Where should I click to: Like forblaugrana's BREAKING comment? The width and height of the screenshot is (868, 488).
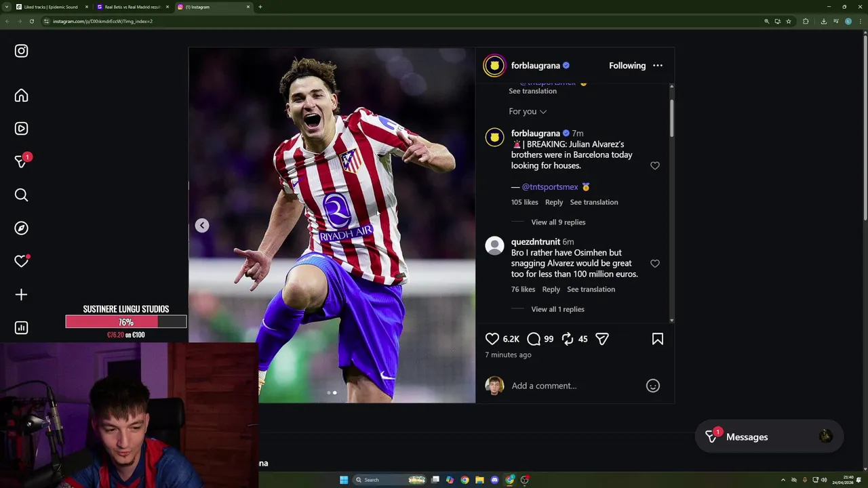(655, 165)
